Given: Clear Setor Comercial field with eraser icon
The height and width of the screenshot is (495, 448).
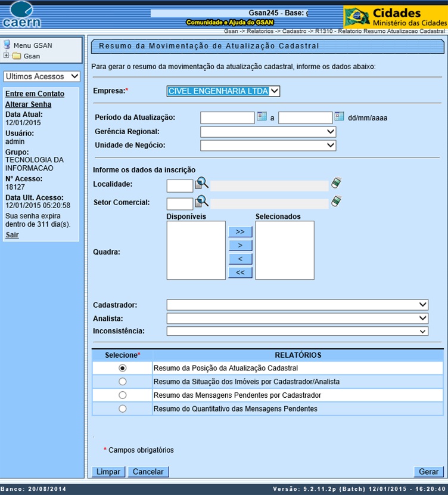Looking at the screenshot, I should pyautogui.click(x=336, y=202).
